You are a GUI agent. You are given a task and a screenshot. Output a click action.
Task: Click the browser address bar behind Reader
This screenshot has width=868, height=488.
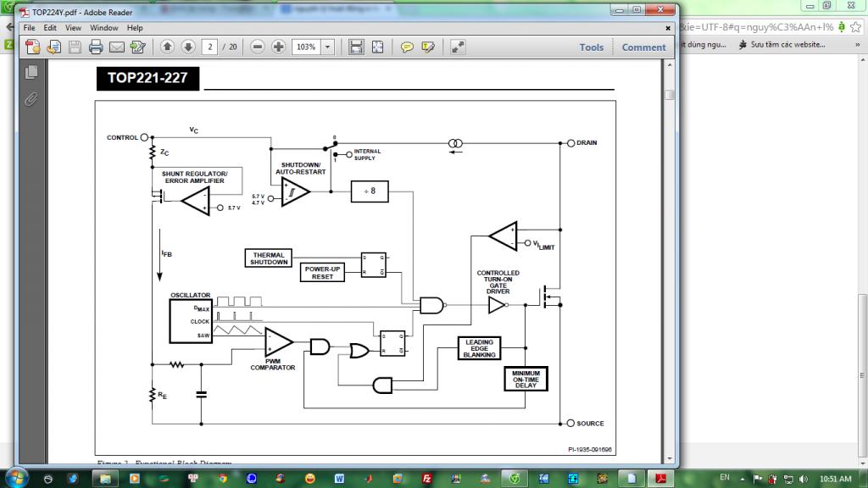click(757, 26)
